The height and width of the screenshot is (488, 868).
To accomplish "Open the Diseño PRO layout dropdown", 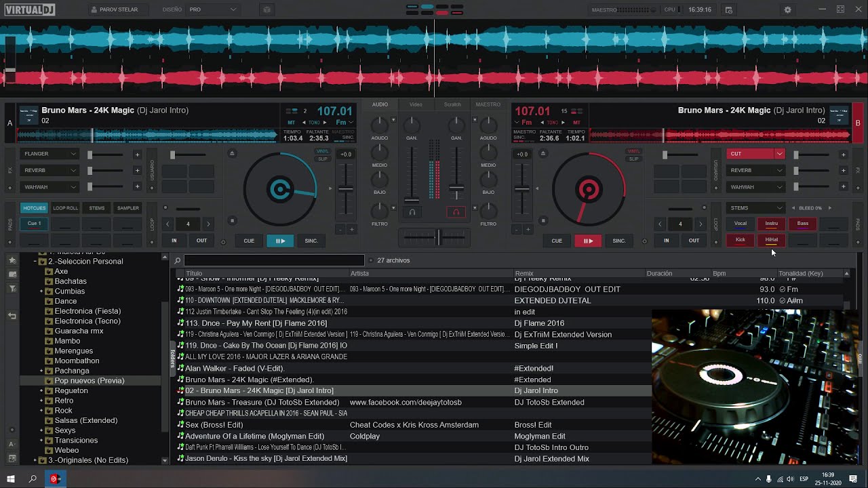I will (x=213, y=9).
